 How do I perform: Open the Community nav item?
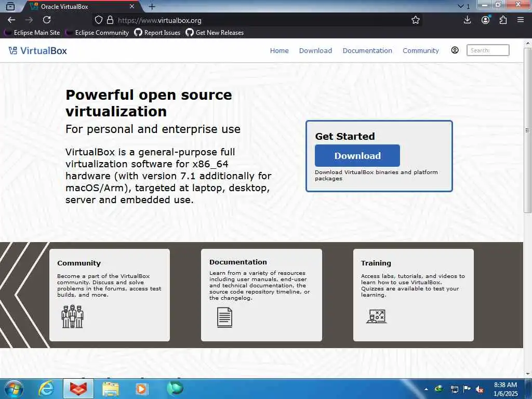click(421, 50)
